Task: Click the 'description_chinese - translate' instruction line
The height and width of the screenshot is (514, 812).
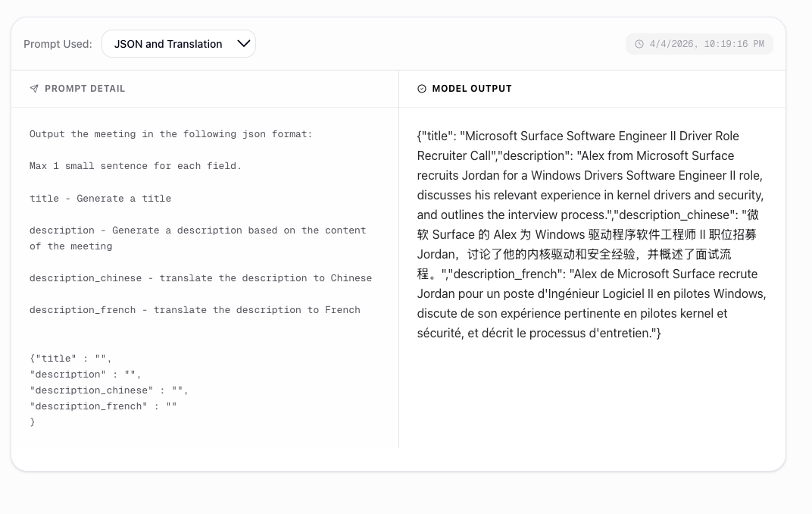Action: click(x=201, y=278)
